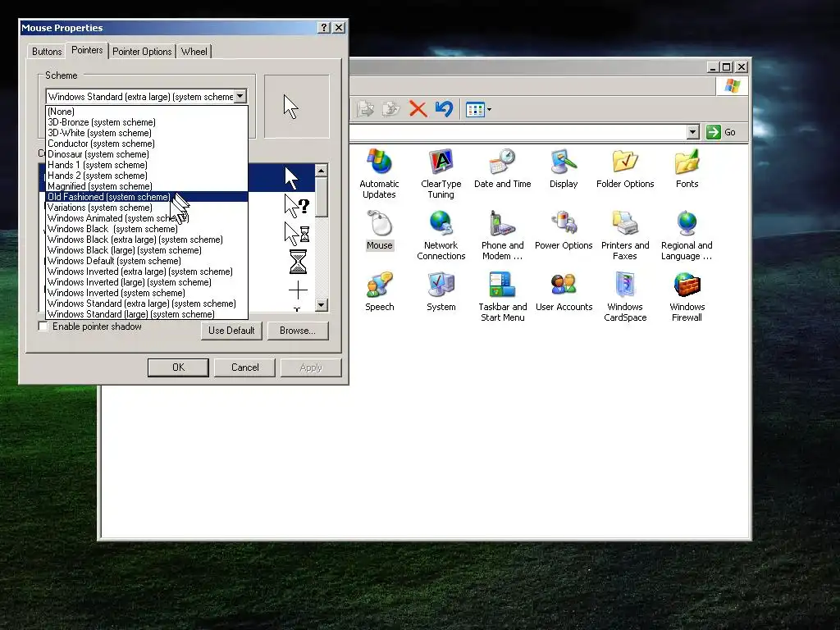The image size is (840, 630).
Task: Click OK in Mouse Properties
Action: (x=178, y=367)
